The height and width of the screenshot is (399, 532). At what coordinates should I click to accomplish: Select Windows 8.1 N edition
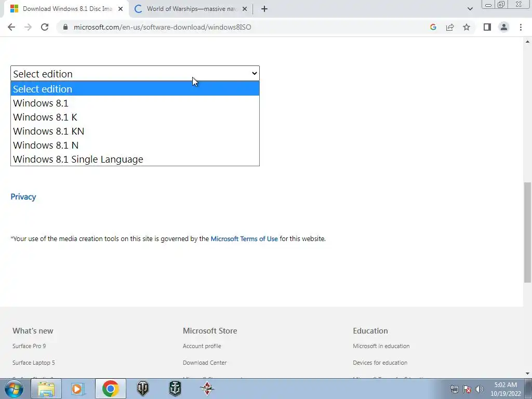point(135,145)
